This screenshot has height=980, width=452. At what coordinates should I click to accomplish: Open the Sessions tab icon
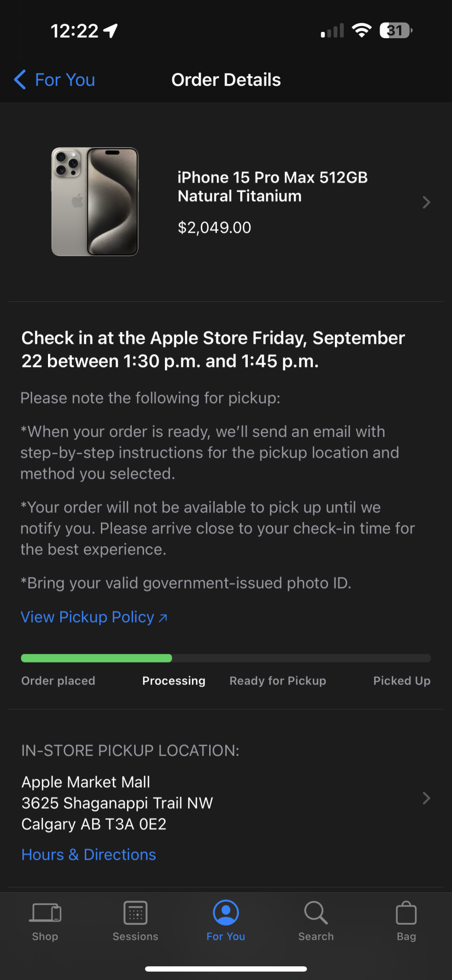coord(136,913)
